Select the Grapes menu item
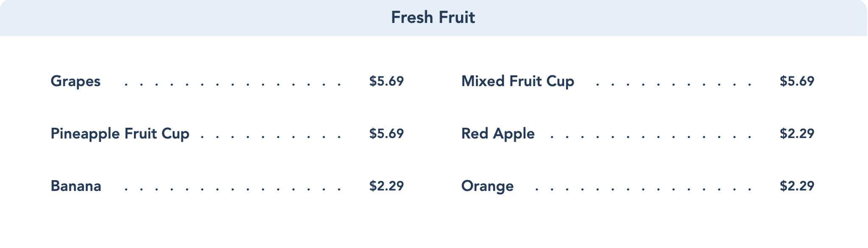This screenshot has width=868, height=248. coord(75,81)
